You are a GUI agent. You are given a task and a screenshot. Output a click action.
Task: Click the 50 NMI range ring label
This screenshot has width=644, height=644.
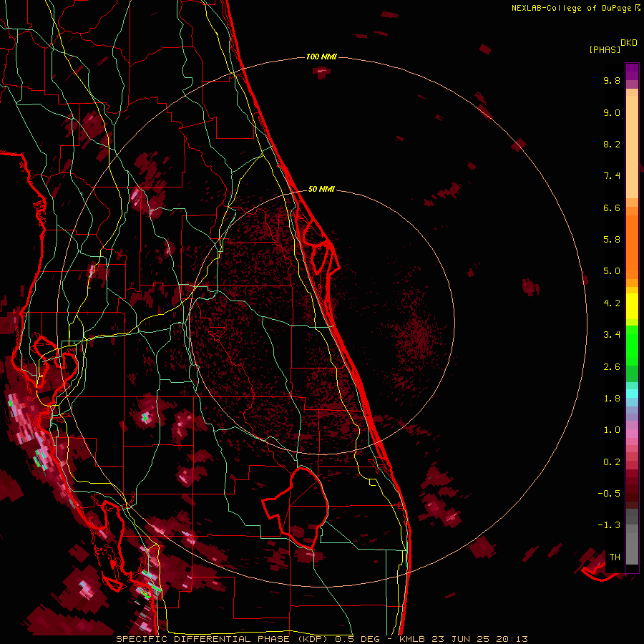pyautogui.click(x=321, y=189)
